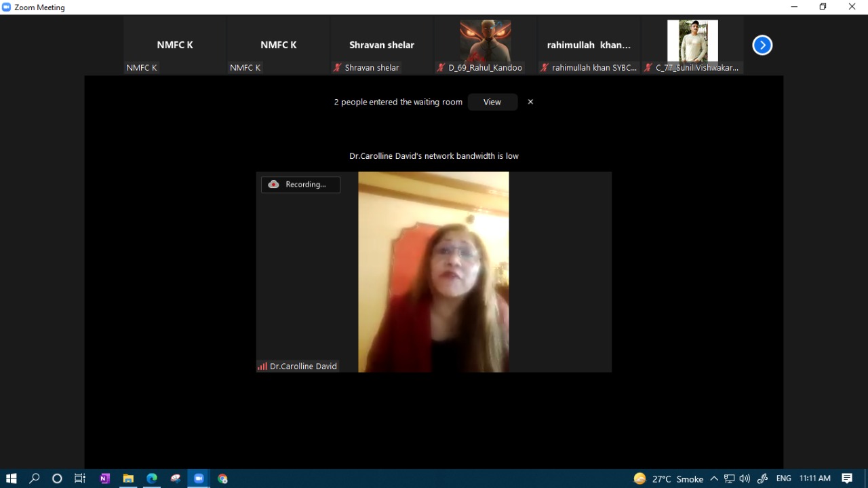Toggle the system volume icon in tray
This screenshot has width=868, height=488.
click(745, 478)
